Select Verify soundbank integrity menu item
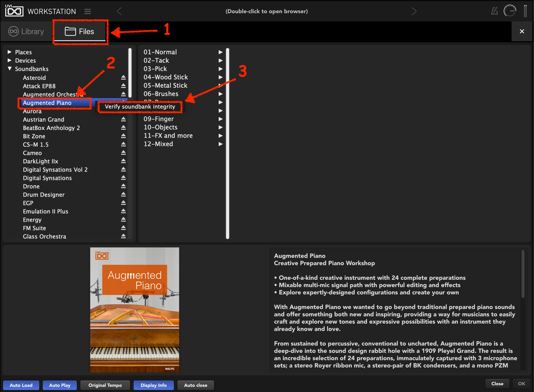This screenshot has width=534, height=392. click(140, 106)
